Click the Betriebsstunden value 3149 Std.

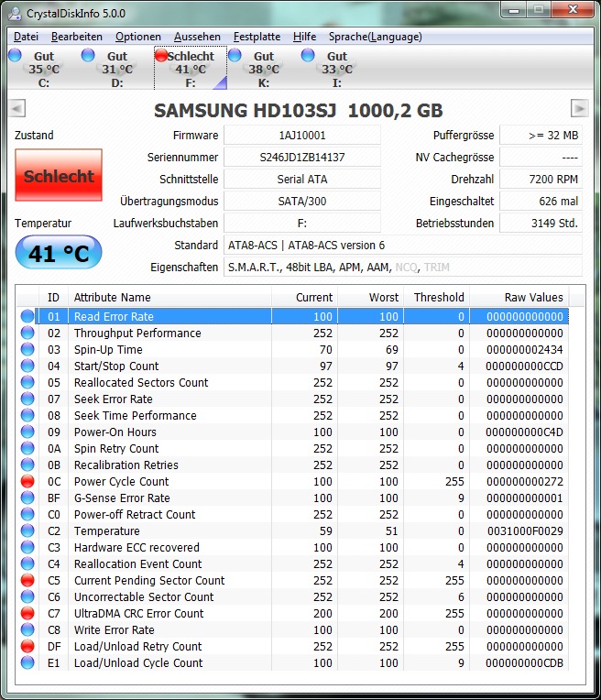coord(541,223)
